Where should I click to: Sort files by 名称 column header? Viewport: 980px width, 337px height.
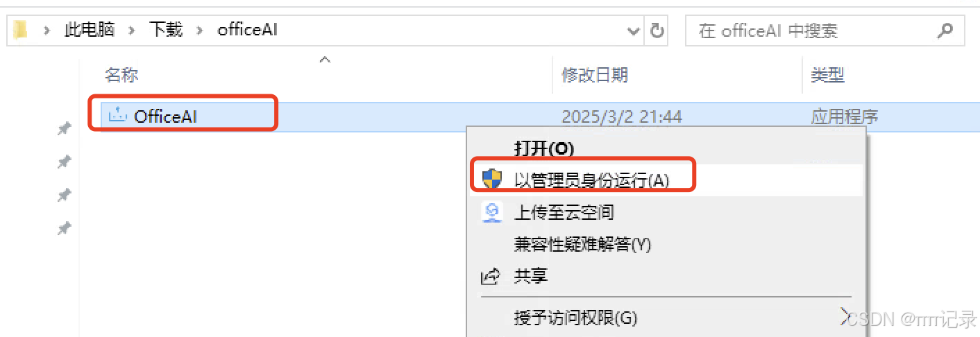[x=122, y=74]
